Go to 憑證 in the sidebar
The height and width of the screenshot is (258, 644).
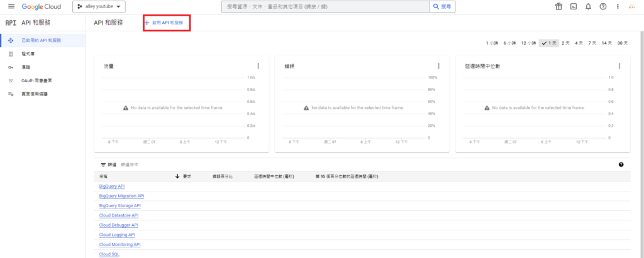click(26, 67)
